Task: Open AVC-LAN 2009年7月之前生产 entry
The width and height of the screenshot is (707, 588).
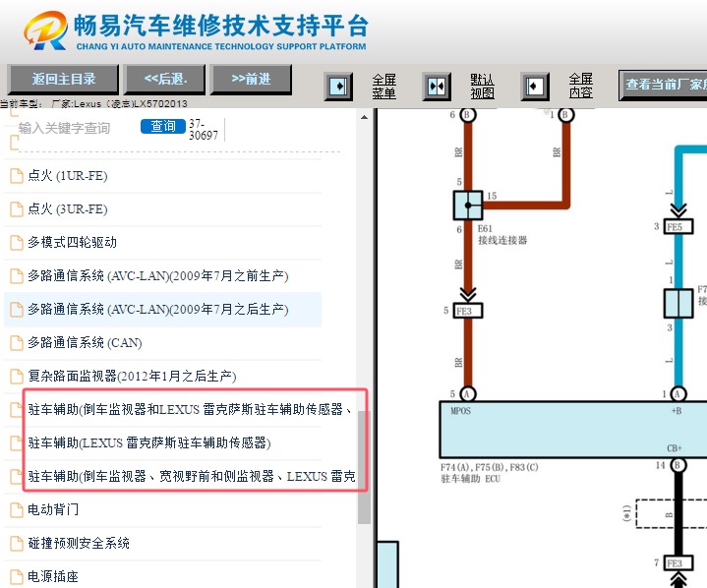Action: (x=157, y=276)
